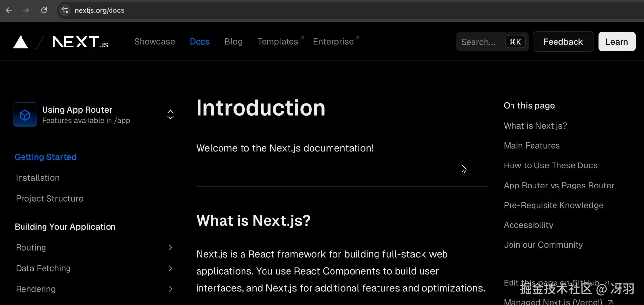The width and height of the screenshot is (644, 305).
Task: Click the Introduction page heading
Action: pyautogui.click(x=261, y=108)
